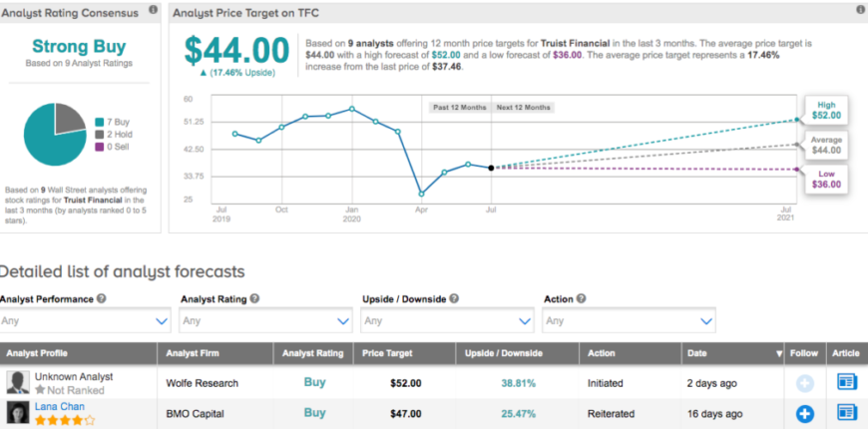The height and width of the screenshot is (429, 868).
Task: Open the Upside / Downside dropdown
Action: 447,320
